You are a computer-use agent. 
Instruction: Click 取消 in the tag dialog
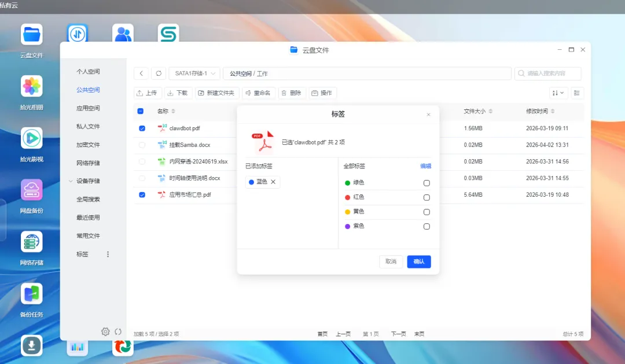coord(391,262)
